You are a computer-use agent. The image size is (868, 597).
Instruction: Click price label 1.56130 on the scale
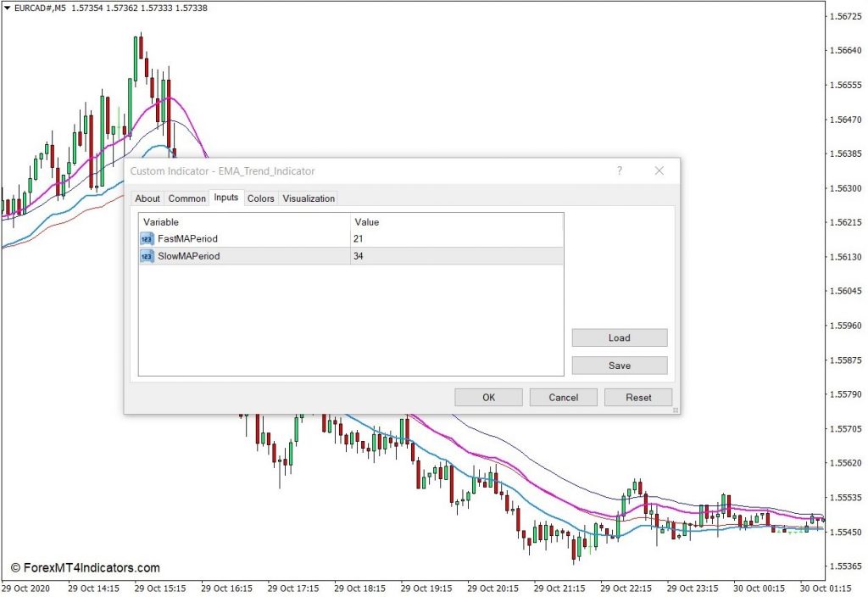tap(846, 257)
